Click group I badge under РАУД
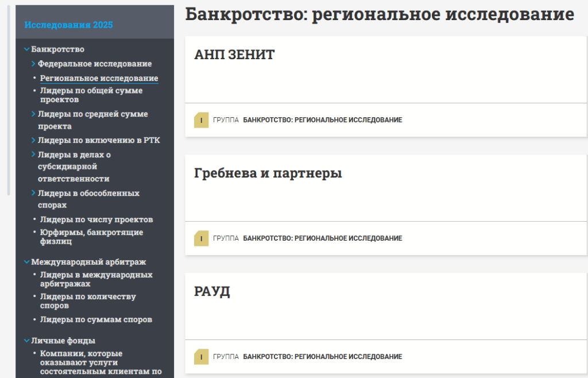This screenshot has height=378, width=588. coord(201,357)
